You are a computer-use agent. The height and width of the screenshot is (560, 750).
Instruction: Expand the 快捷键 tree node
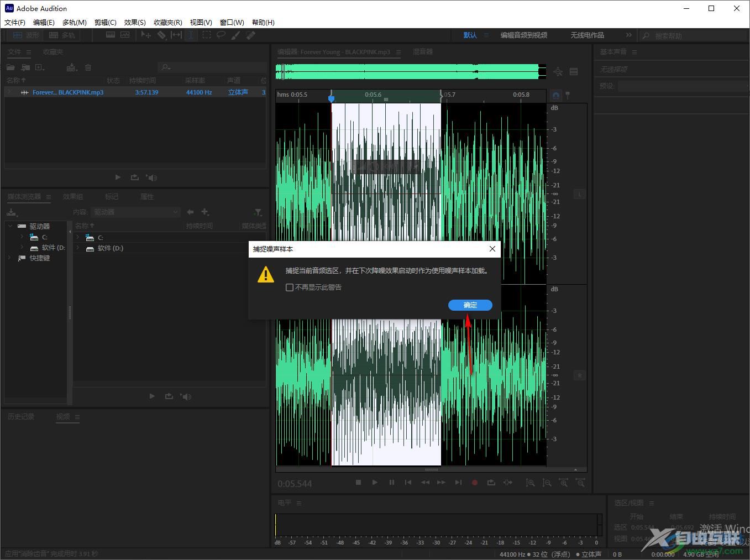9,258
